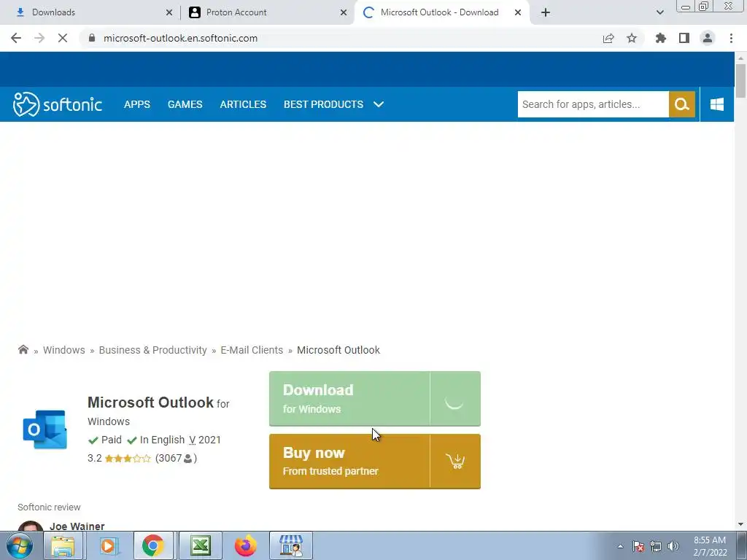The image size is (747, 560).
Task: Click the Softonic logo
Action: tap(57, 104)
